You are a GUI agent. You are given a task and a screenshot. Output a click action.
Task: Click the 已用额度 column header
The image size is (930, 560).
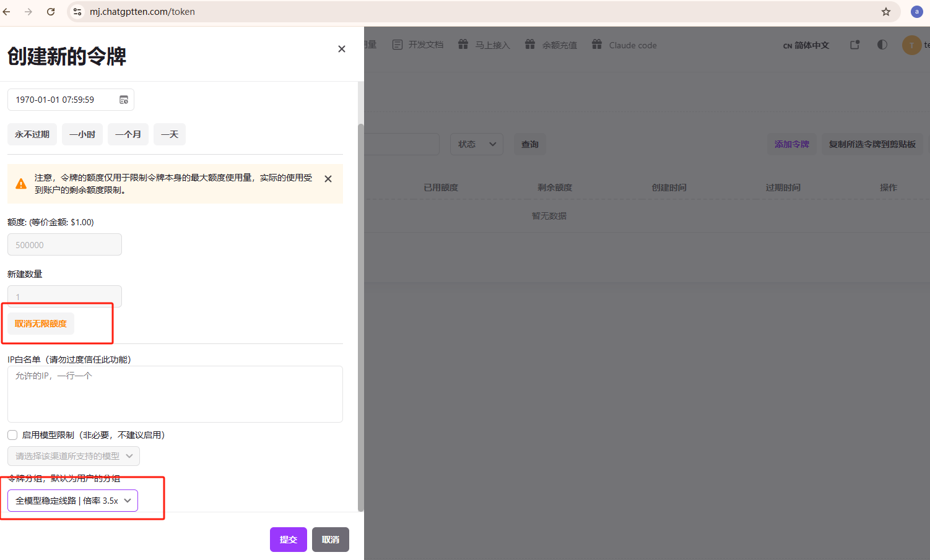pyautogui.click(x=441, y=187)
